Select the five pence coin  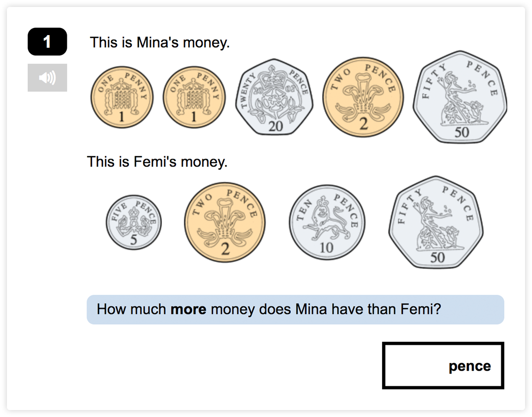tap(133, 222)
